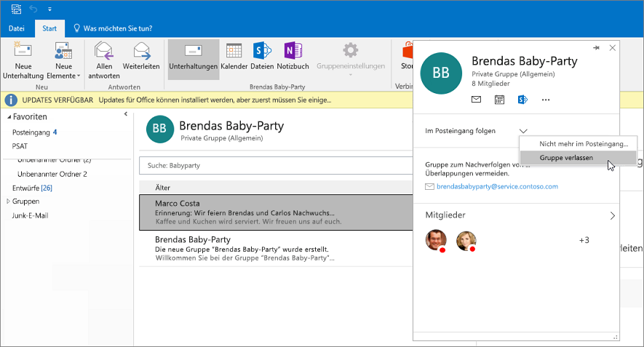Open Dateien SharePoint icon in ribbon

click(262, 51)
